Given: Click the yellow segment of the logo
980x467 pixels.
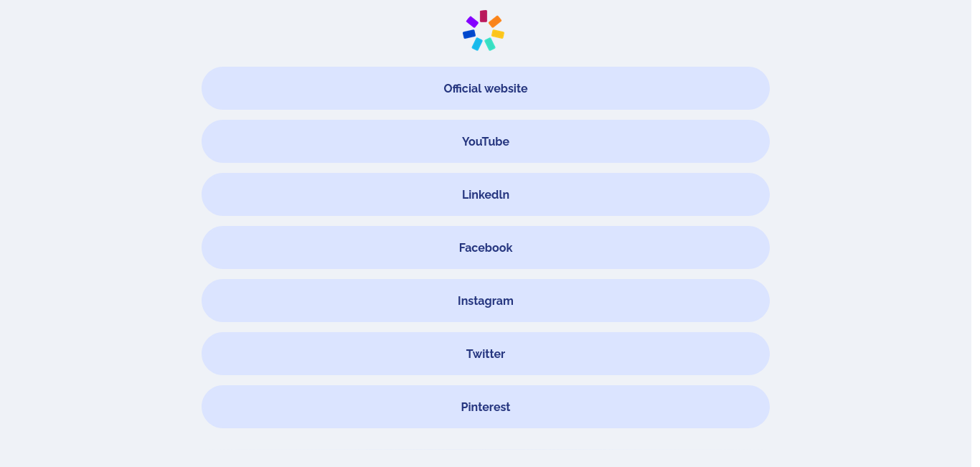Looking at the screenshot, I should (498, 34).
